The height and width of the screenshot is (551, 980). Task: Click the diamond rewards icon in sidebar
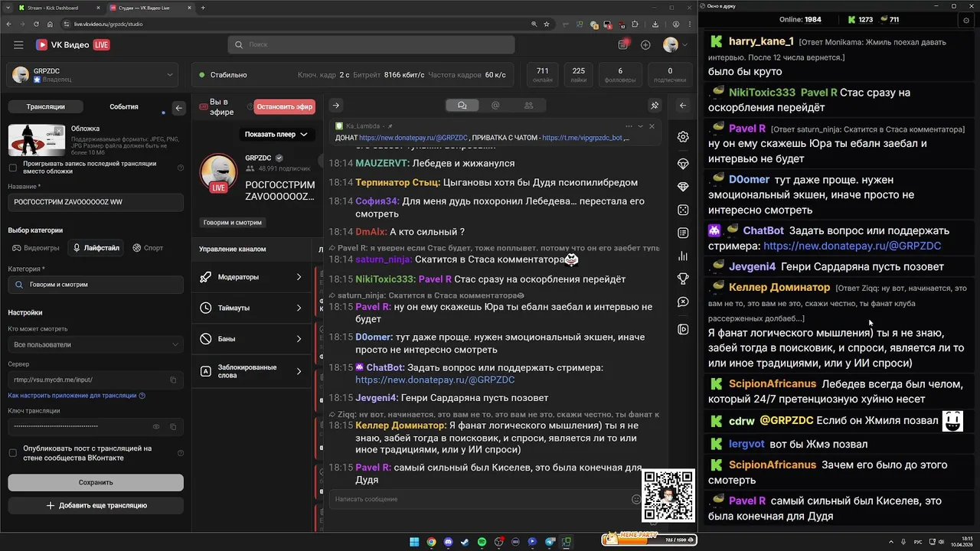[x=683, y=187]
